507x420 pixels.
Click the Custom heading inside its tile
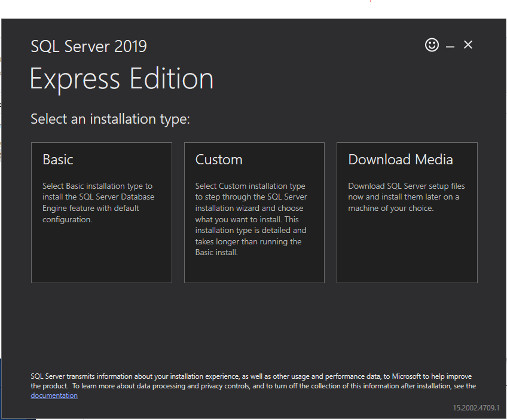click(x=219, y=159)
